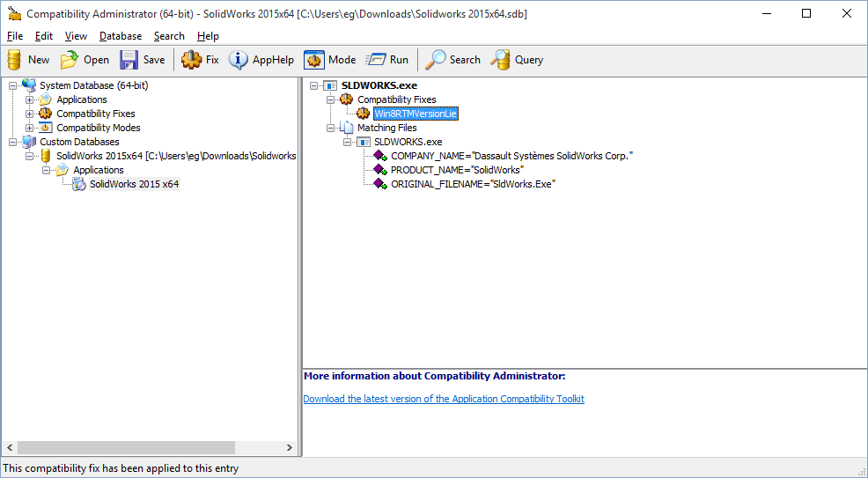Select the COMPANY_NAME matching attribute

[x=511, y=156]
